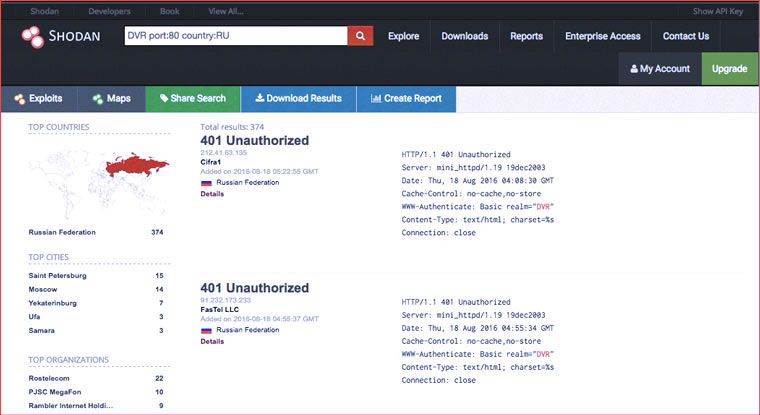Click the Total results: 374 text

pos(232,127)
